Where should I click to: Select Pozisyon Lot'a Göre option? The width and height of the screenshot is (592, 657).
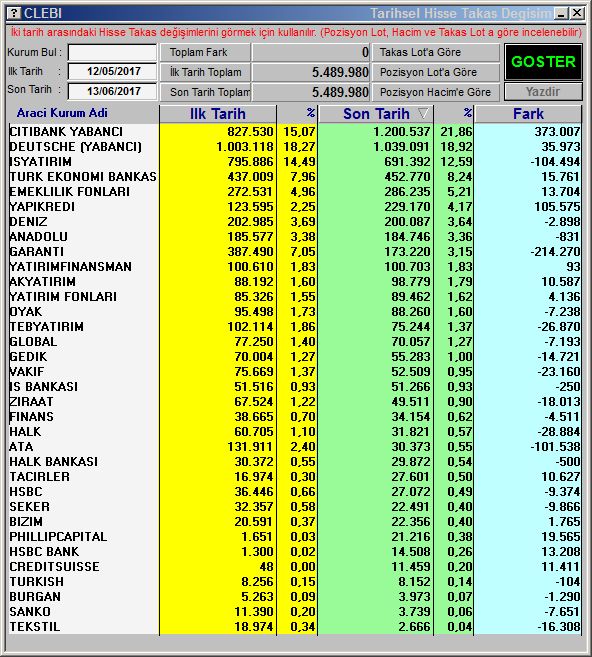[435, 72]
